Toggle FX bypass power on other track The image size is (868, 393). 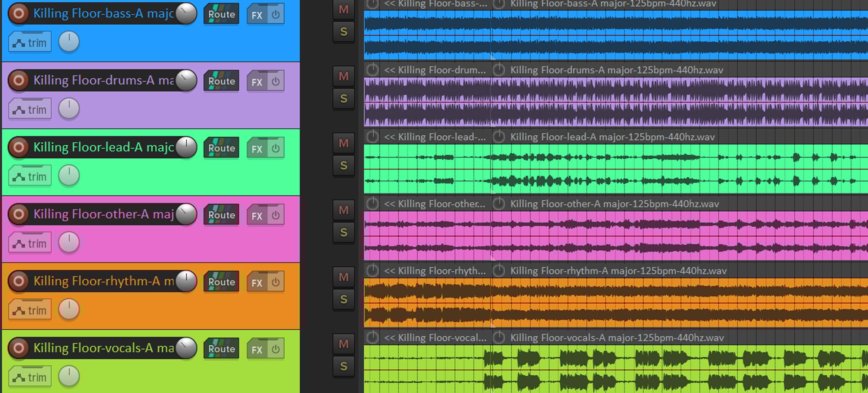(x=276, y=215)
